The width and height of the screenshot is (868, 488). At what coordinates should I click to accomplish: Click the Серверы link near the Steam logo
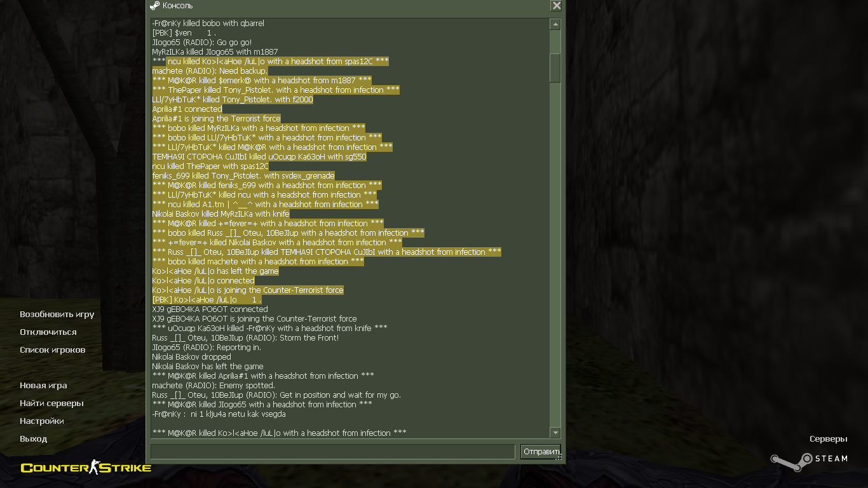pyautogui.click(x=828, y=439)
